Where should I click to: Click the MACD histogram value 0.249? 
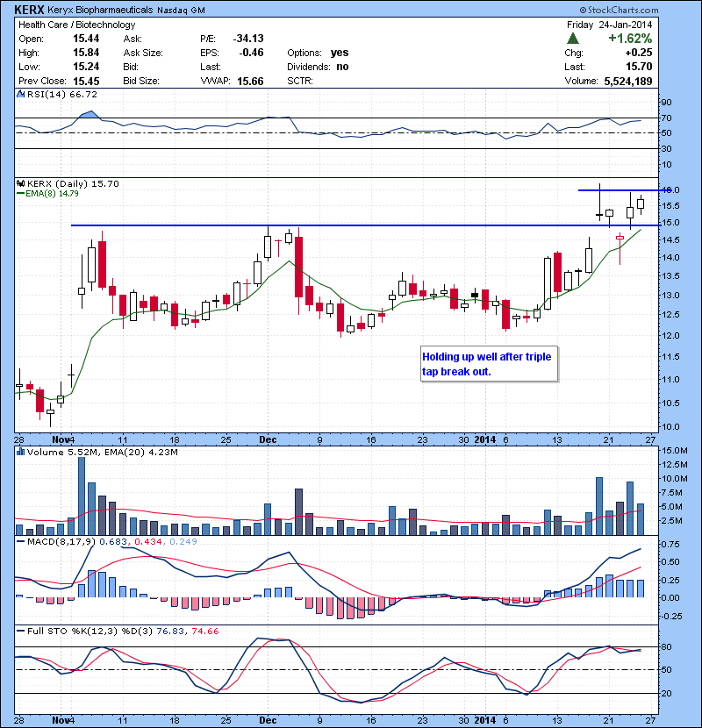183,541
